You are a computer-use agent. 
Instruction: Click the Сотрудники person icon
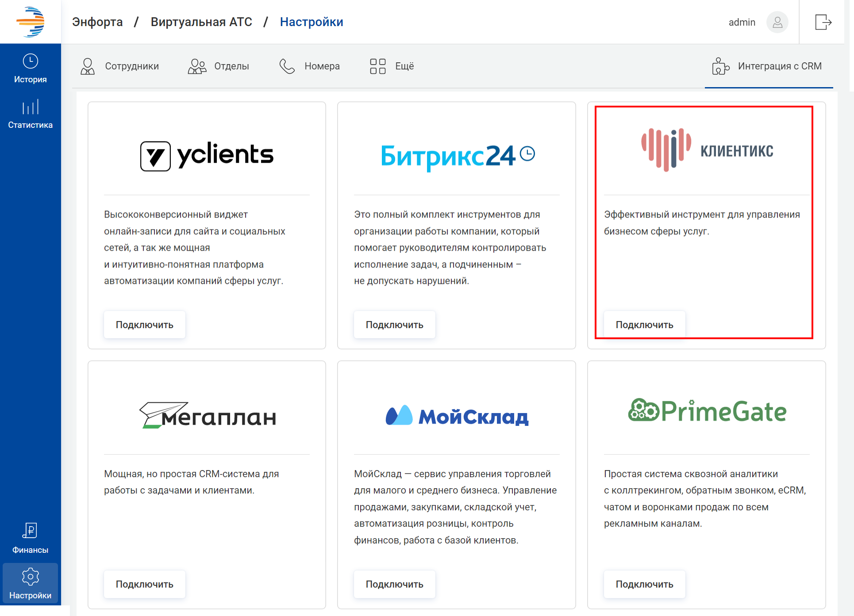coord(88,66)
